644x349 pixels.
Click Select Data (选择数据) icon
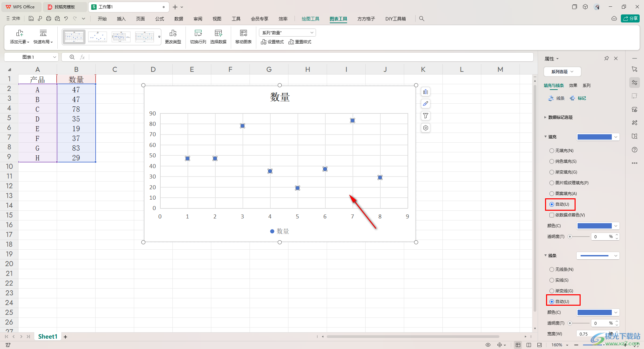click(x=218, y=37)
